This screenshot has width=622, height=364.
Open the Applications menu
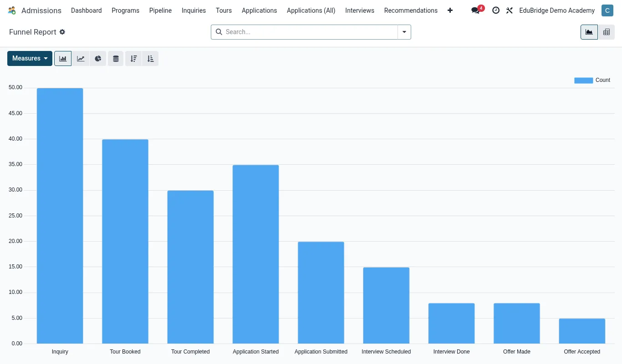(259, 10)
